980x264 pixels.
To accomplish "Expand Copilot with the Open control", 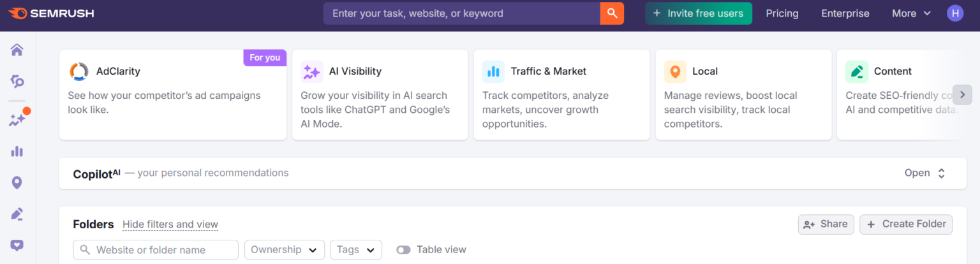I will coord(924,173).
